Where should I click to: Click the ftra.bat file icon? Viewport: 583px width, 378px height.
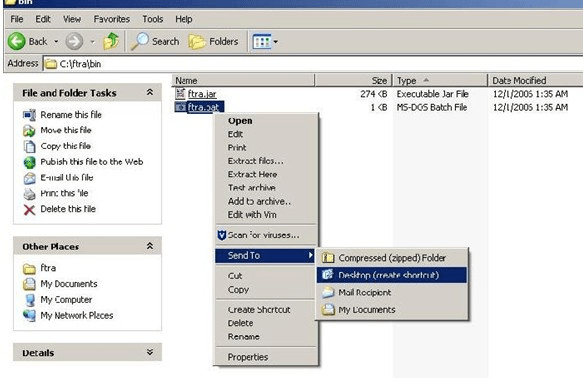coord(180,107)
